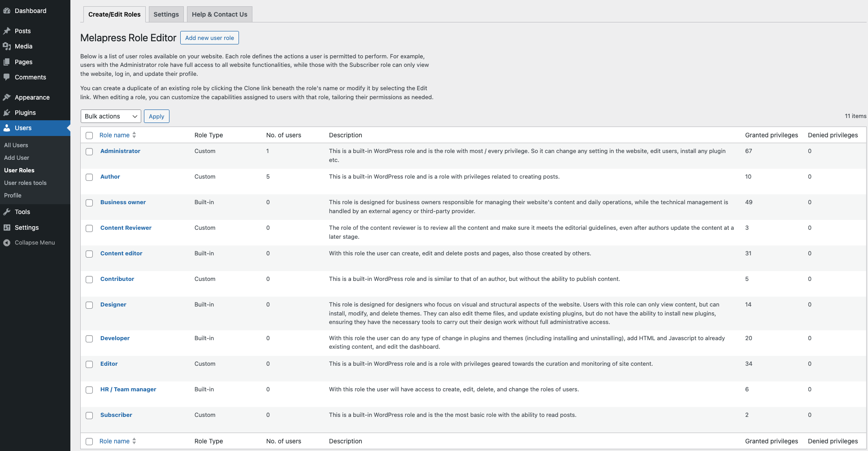Open the Business owner role link
Viewport: 868px width, 451px height.
[123, 202]
